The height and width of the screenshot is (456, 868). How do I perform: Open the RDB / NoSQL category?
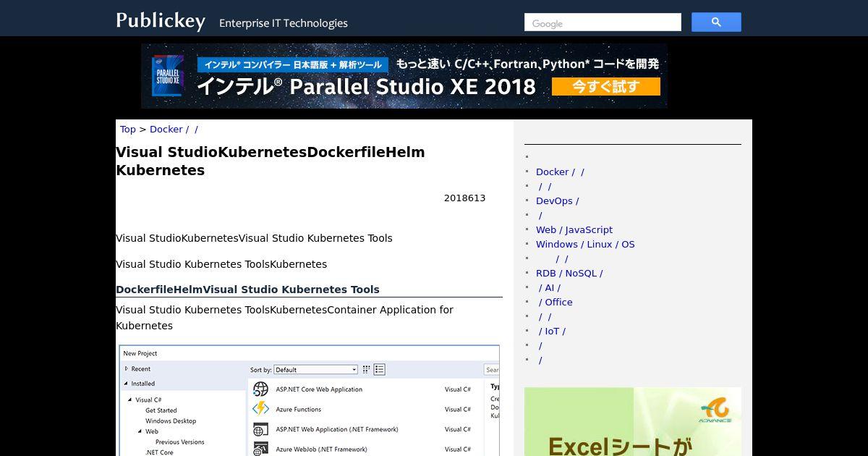pyautogui.click(x=569, y=273)
